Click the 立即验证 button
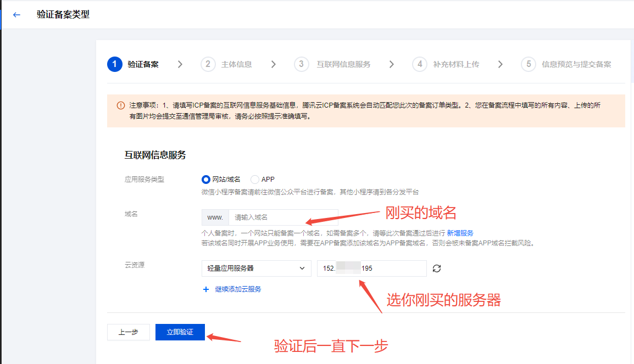The height and width of the screenshot is (364, 634). [180, 332]
